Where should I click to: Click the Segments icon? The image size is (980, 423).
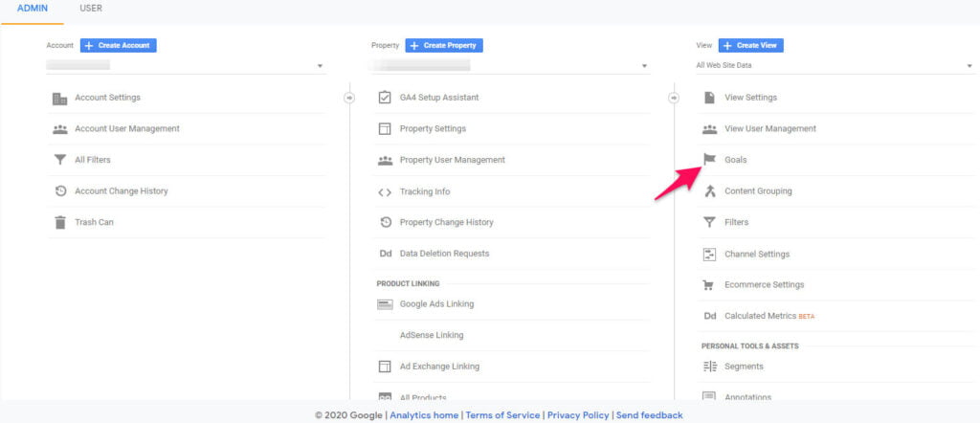click(x=709, y=367)
